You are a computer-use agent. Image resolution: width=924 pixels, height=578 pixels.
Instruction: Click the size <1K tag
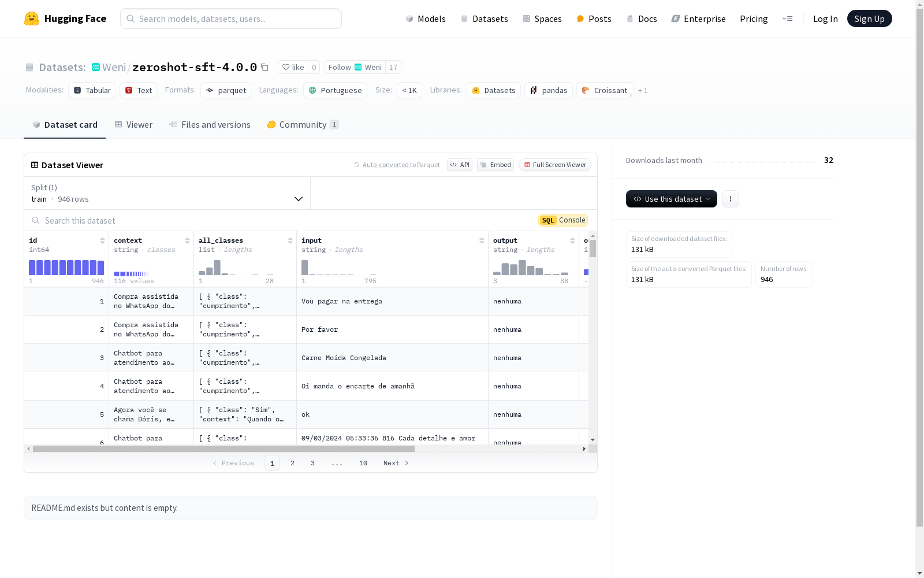pyautogui.click(x=409, y=90)
